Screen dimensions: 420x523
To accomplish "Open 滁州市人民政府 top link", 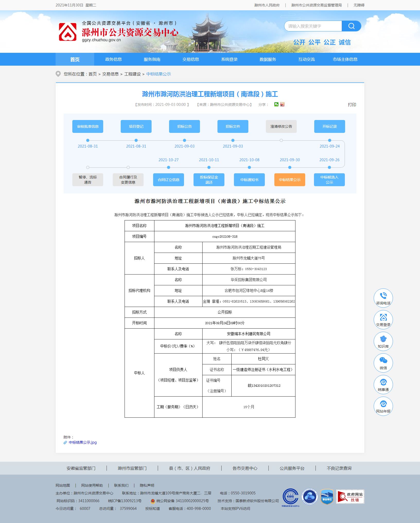I will coord(267,5).
